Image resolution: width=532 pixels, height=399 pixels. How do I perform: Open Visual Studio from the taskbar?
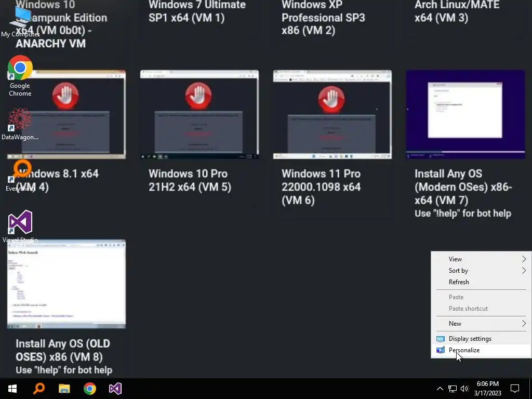point(115,389)
